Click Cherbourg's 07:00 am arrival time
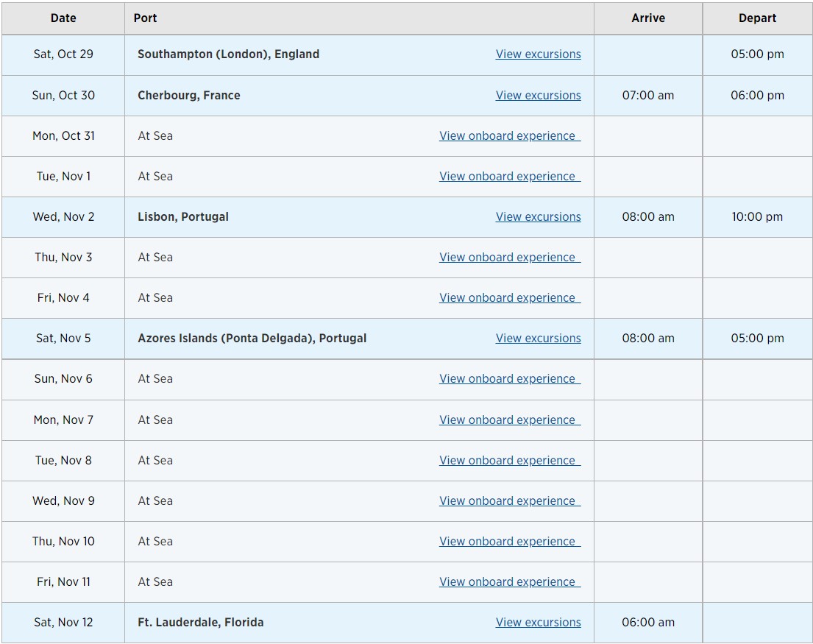Viewport: 813px width, 644px height. (648, 96)
